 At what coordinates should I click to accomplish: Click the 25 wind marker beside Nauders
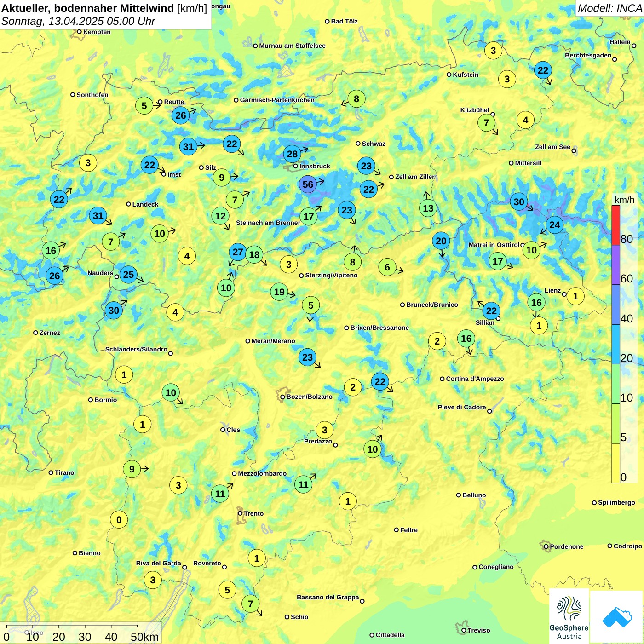pyautogui.click(x=128, y=275)
